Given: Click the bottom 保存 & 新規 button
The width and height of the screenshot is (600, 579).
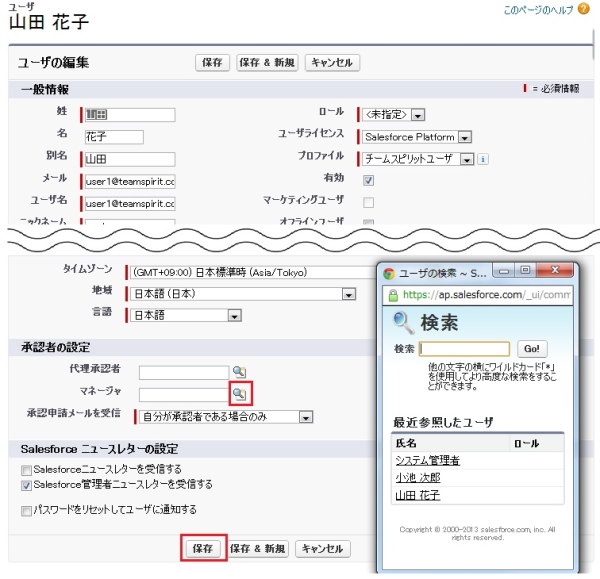Looking at the screenshot, I should point(258,548).
